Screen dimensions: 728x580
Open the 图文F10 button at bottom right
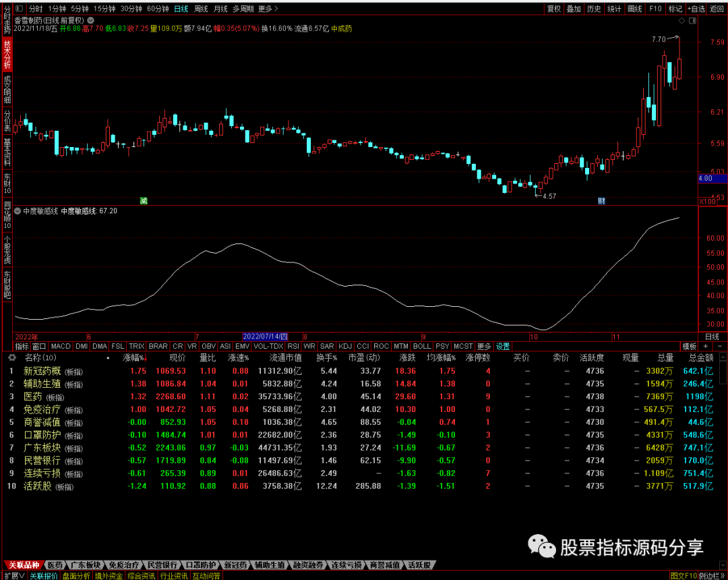click(x=684, y=576)
